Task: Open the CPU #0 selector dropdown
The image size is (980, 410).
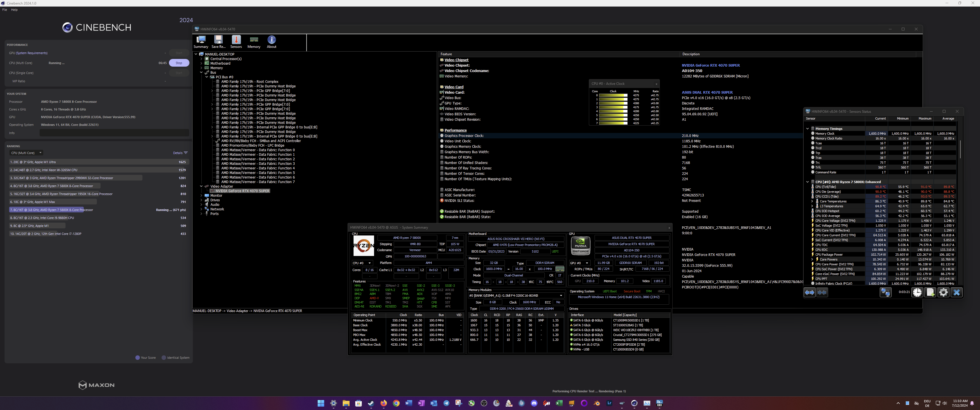Action: 362,263
